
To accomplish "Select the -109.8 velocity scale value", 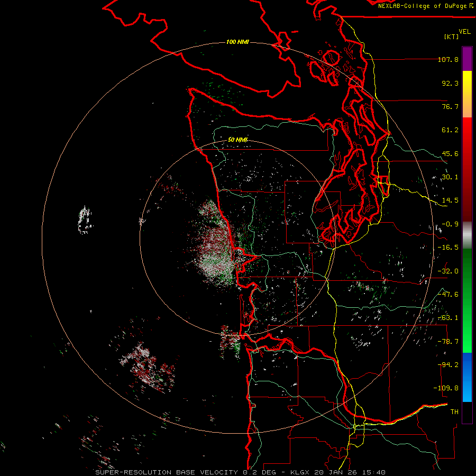I will coord(446,388).
